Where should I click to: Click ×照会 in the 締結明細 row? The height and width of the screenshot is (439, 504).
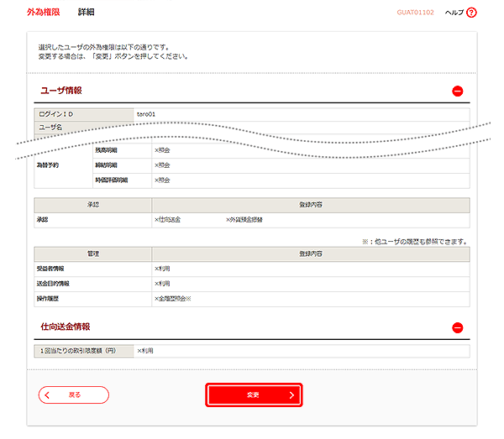coord(162,165)
